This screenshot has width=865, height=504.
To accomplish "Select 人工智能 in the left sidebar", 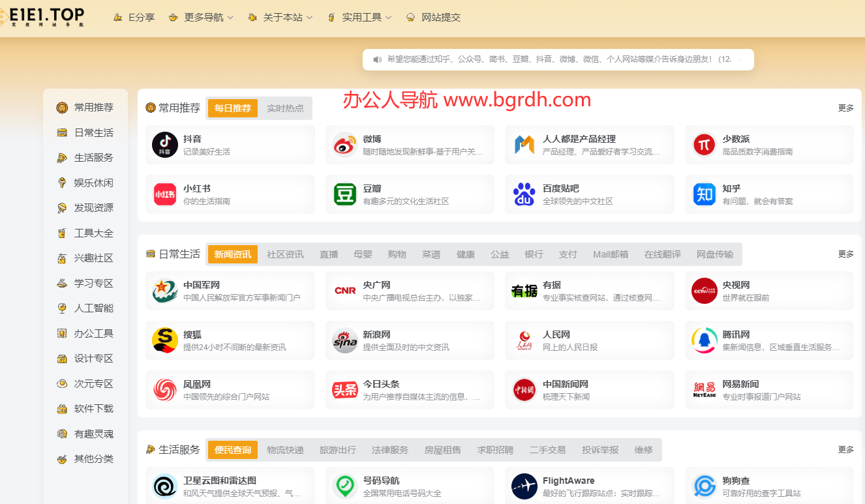I will (93, 308).
